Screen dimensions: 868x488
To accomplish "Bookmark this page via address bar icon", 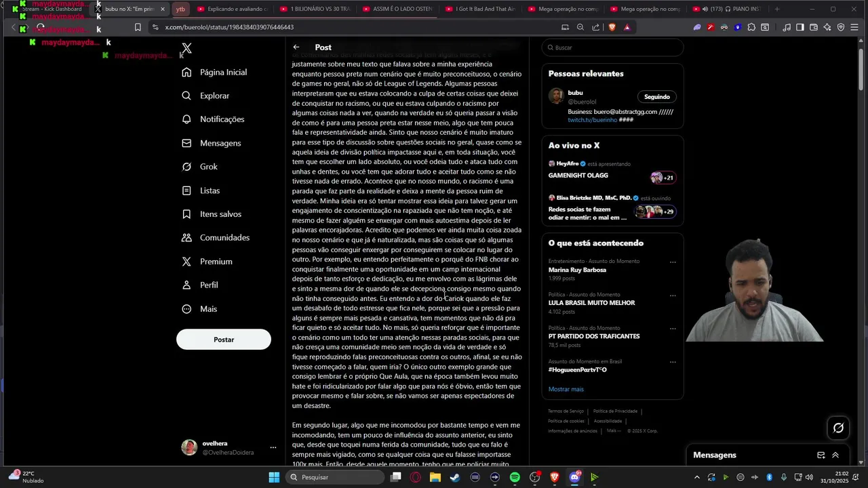I will (x=138, y=27).
